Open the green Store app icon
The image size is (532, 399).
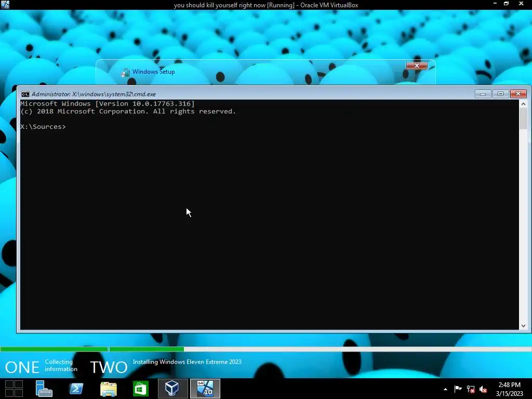140,389
